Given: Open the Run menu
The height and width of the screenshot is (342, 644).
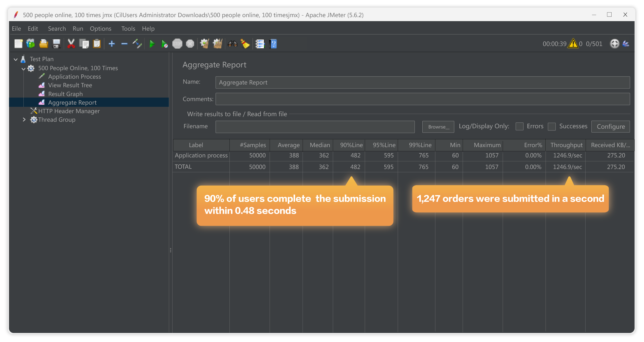Looking at the screenshot, I should click(78, 29).
